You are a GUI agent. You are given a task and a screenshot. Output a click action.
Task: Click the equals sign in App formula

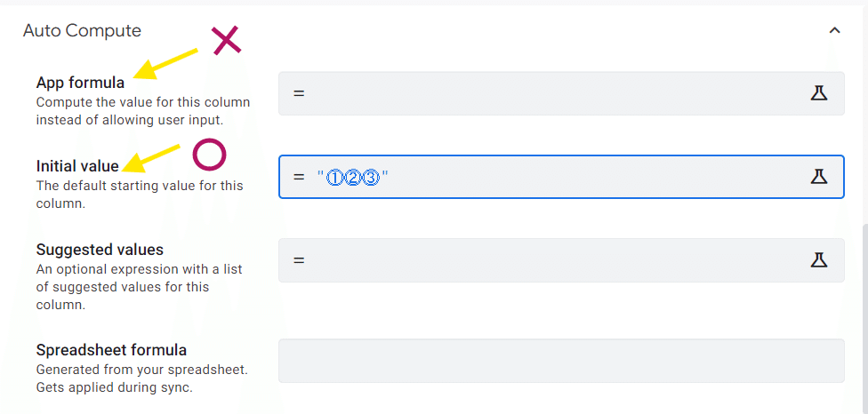click(299, 93)
